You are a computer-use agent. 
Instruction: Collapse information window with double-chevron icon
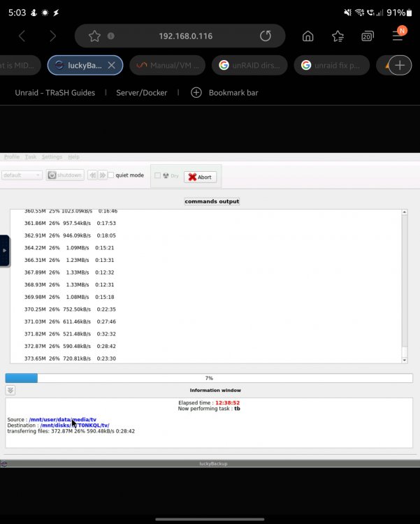click(x=10, y=390)
